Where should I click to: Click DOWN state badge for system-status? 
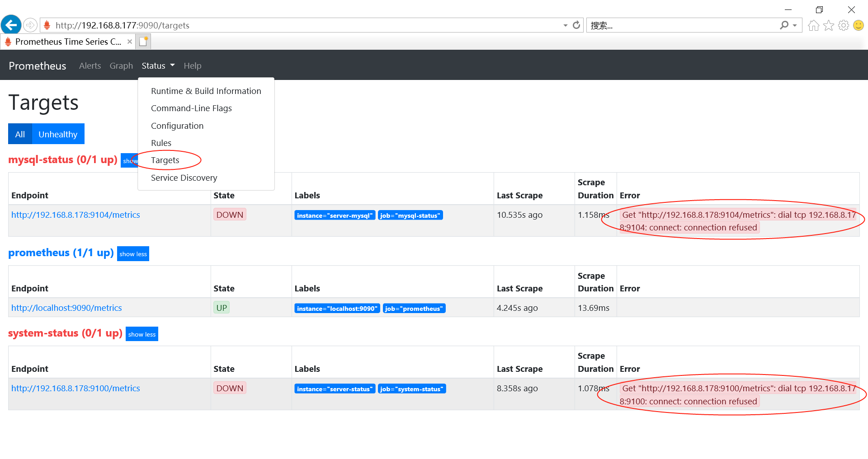click(x=230, y=389)
